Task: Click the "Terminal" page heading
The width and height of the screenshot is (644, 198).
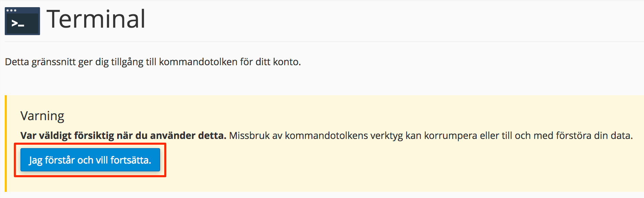Action: (x=96, y=19)
